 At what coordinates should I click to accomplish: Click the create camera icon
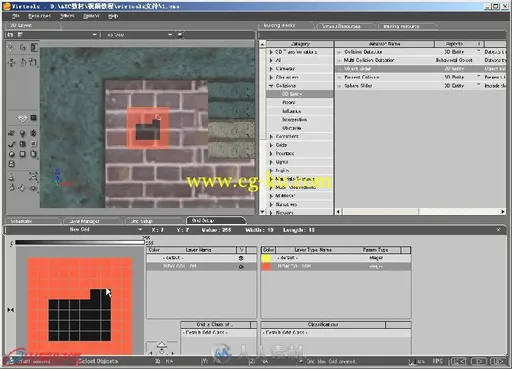pyautogui.click(x=11, y=133)
